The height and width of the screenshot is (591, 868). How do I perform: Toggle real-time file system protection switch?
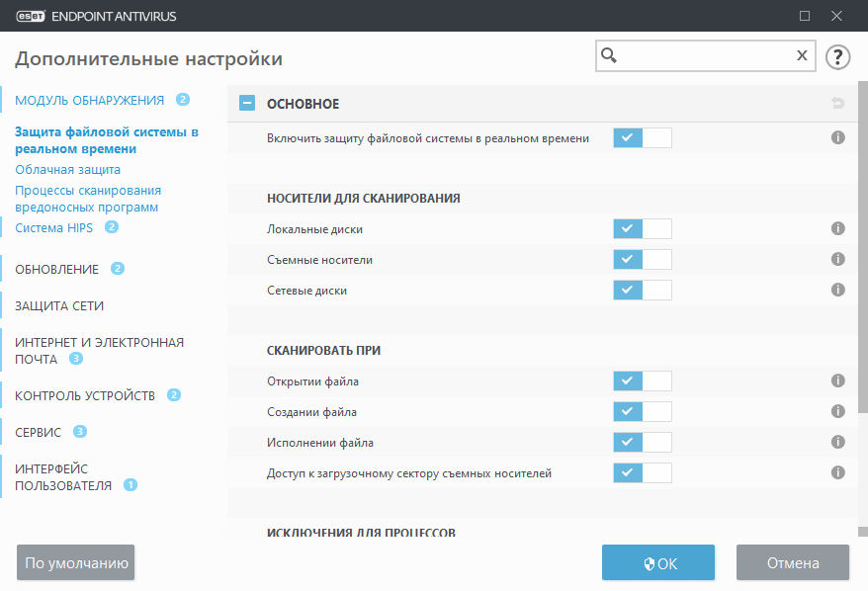(x=643, y=137)
